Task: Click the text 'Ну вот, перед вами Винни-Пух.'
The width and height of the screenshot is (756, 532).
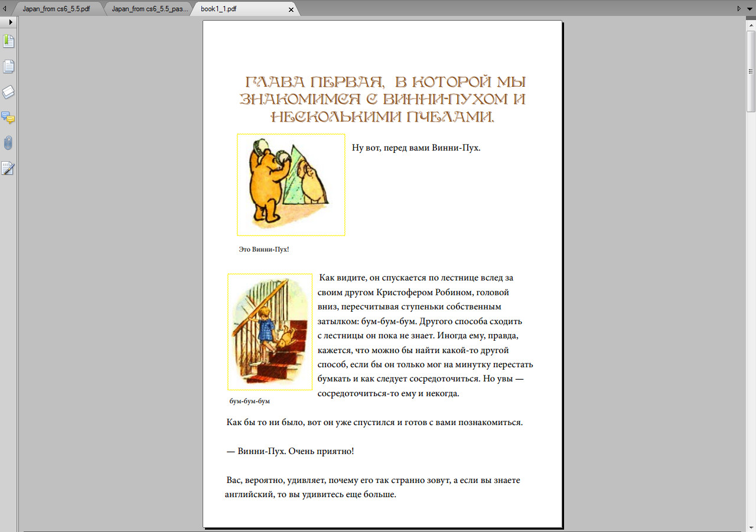Action: pyautogui.click(x=416, y=148)
